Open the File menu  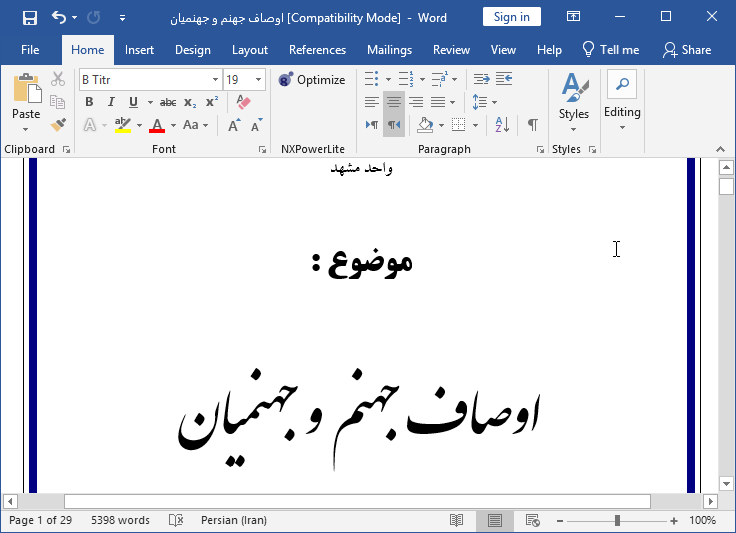[x=30, y=50]
